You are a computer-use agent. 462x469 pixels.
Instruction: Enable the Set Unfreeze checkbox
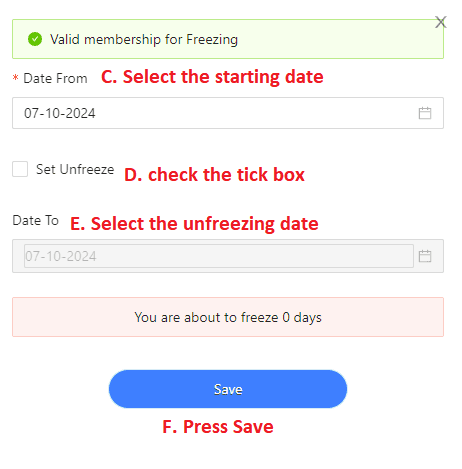[x=20, y=169]
